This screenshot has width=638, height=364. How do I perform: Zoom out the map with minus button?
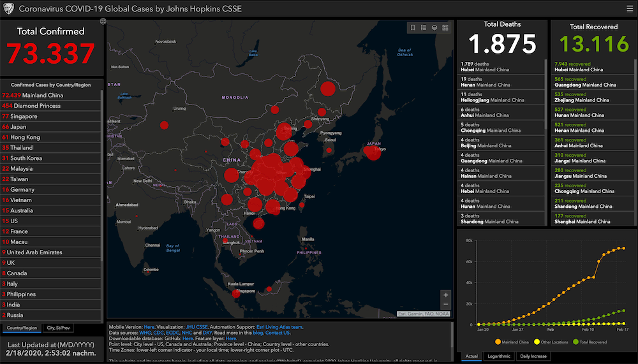(x=445, y=304)
